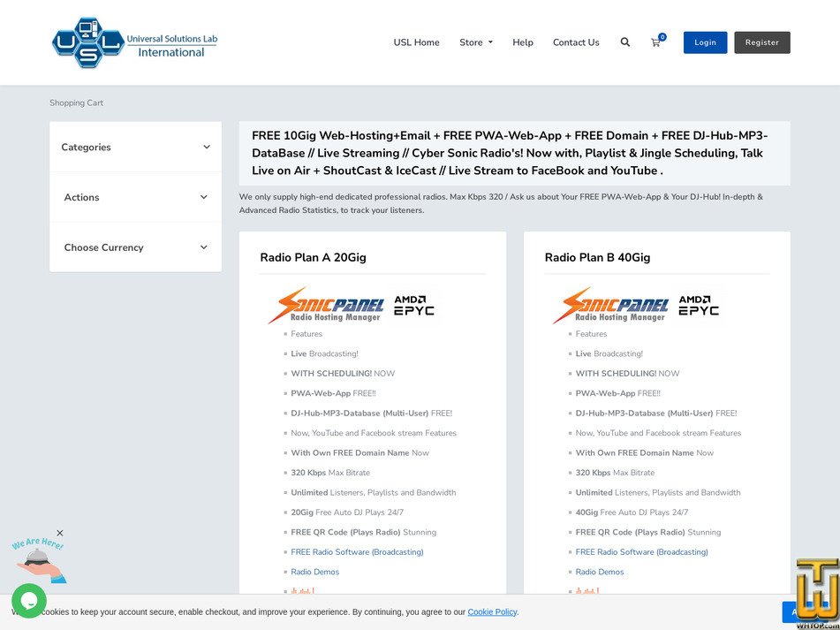This screenshot has width=840, height=630.
Task: Open the Cookie Policy link
Action: pyautogui.click(x=492, y=611)
